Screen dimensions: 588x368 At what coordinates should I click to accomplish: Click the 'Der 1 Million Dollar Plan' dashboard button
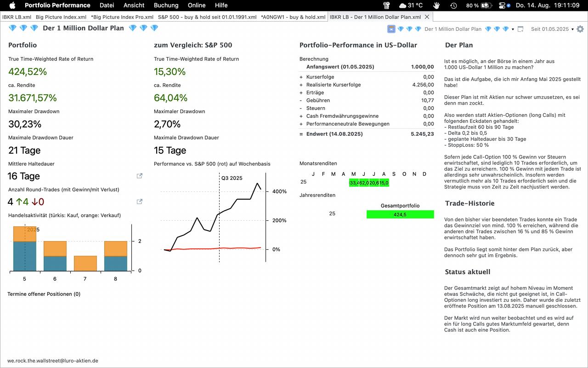(x=452, y=29)
